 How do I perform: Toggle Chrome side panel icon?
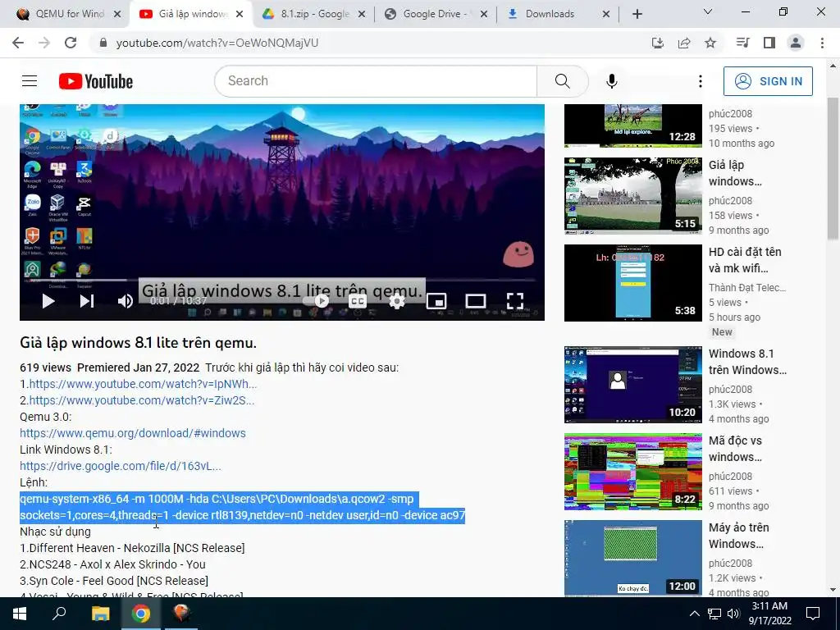click(769, 43)
